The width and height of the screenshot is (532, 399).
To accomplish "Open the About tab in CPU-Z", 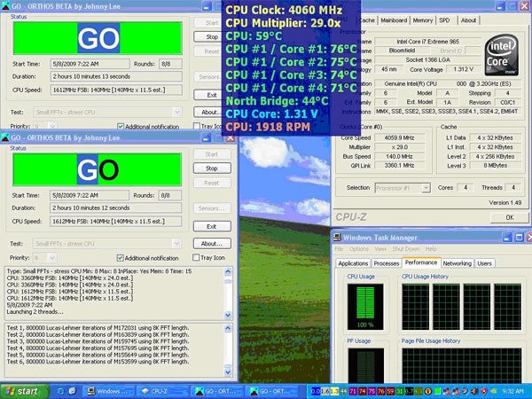I will 468,20.
